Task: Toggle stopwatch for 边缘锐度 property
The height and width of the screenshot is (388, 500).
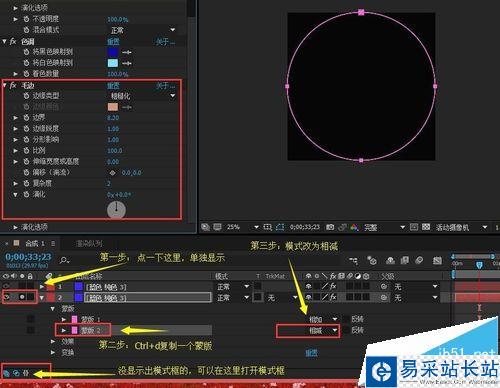Action: 26,128
